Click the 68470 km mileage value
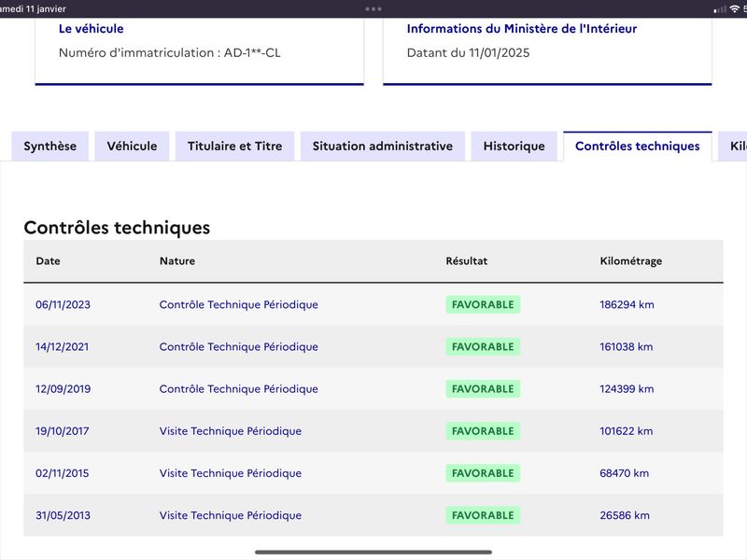 point(624,473)
